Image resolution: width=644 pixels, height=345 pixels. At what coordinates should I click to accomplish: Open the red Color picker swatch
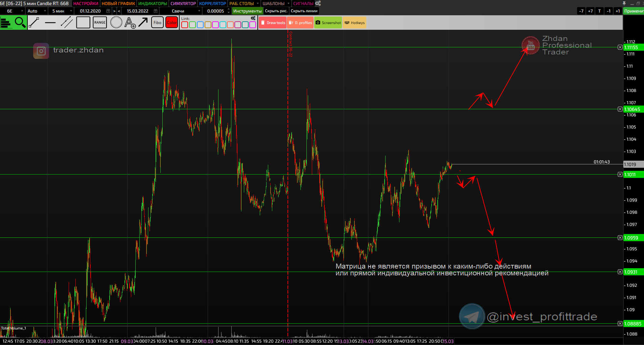coord(171,23)
